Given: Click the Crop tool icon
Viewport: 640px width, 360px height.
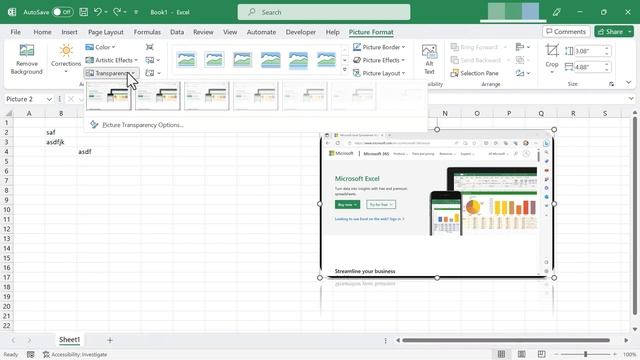Looking at the screenshot, I should [x=552, y=50].
